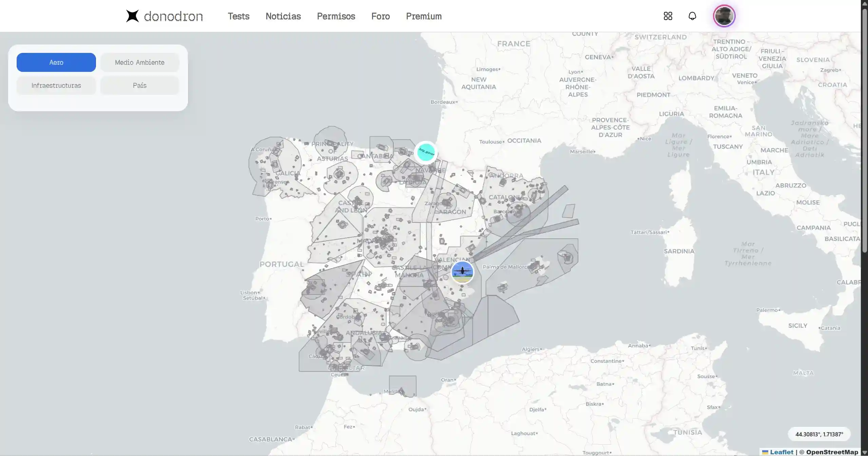This screenshot has height=456, width=868.
Task: Click the donodron star logo
Action: (x=132, y=16)
